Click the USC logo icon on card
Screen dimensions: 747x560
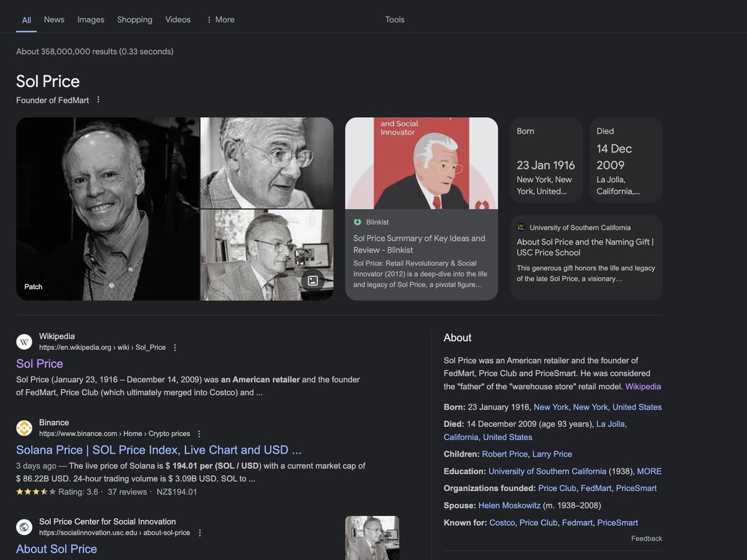pos(521,228)
